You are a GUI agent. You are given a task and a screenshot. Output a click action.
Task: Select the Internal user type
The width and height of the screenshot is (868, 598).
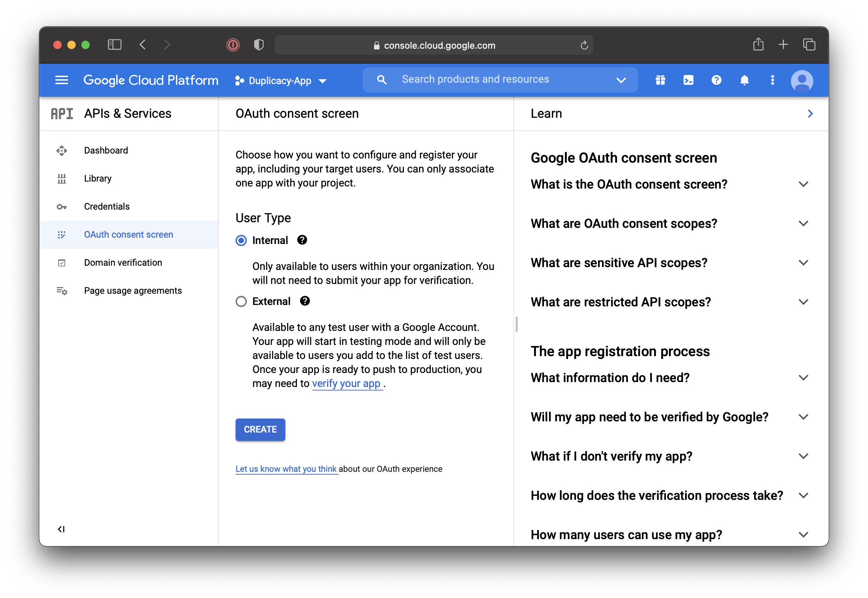click(241, 240)
